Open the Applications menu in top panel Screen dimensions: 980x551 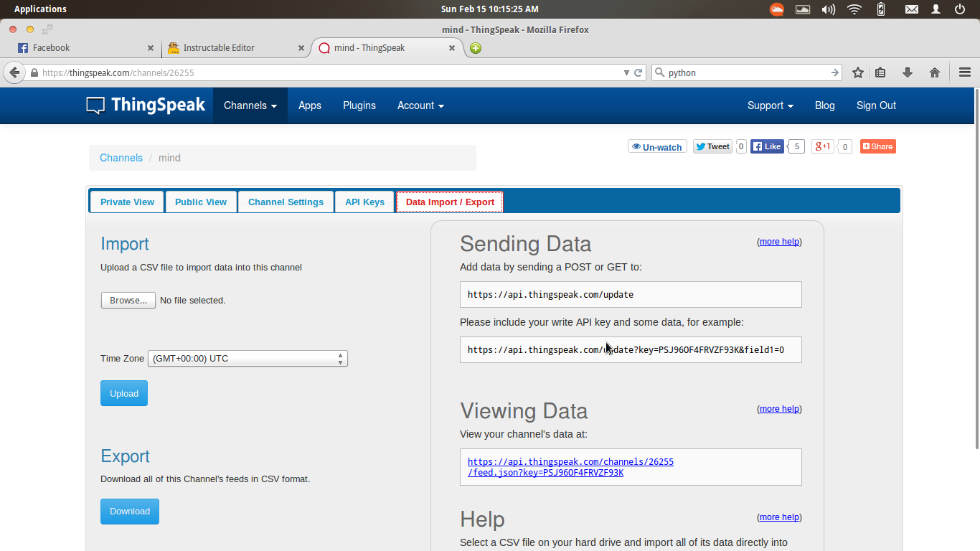tap(40, 9)
